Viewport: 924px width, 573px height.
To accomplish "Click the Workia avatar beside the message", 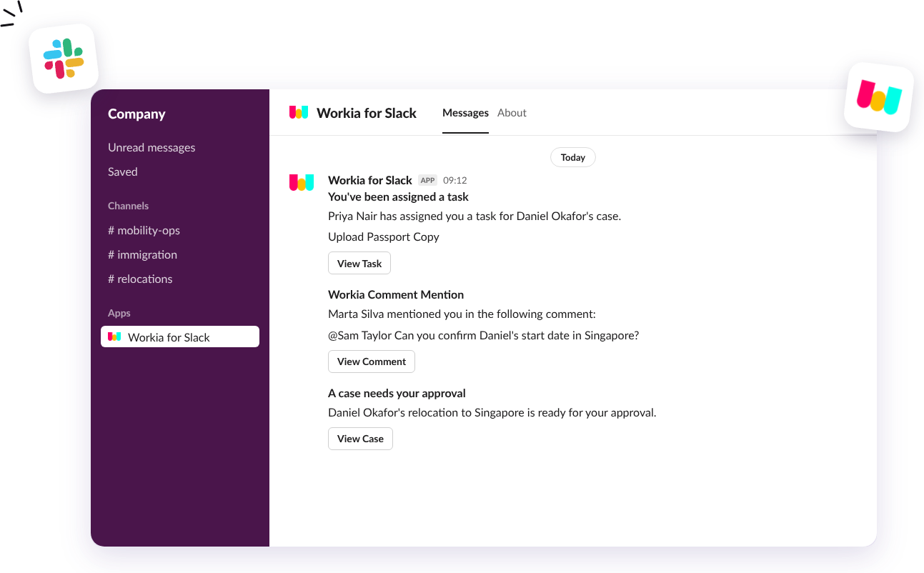I will (x=302, y=182).
